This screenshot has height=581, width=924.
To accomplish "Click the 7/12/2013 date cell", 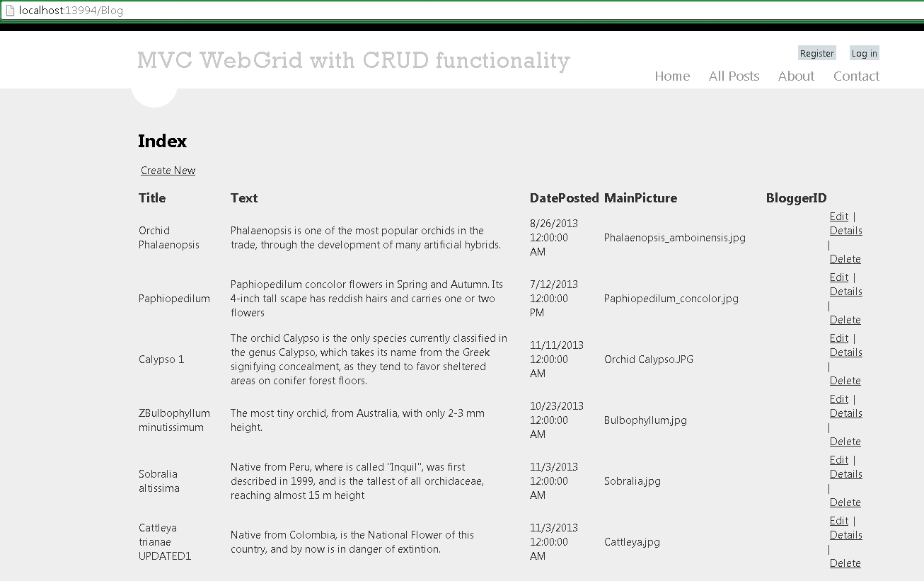I will click(x=554, y=299).
